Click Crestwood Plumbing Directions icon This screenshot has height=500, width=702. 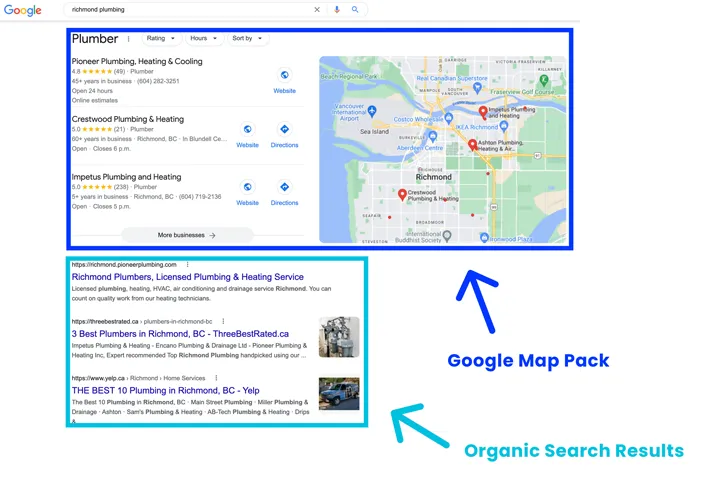pos(284,129)
